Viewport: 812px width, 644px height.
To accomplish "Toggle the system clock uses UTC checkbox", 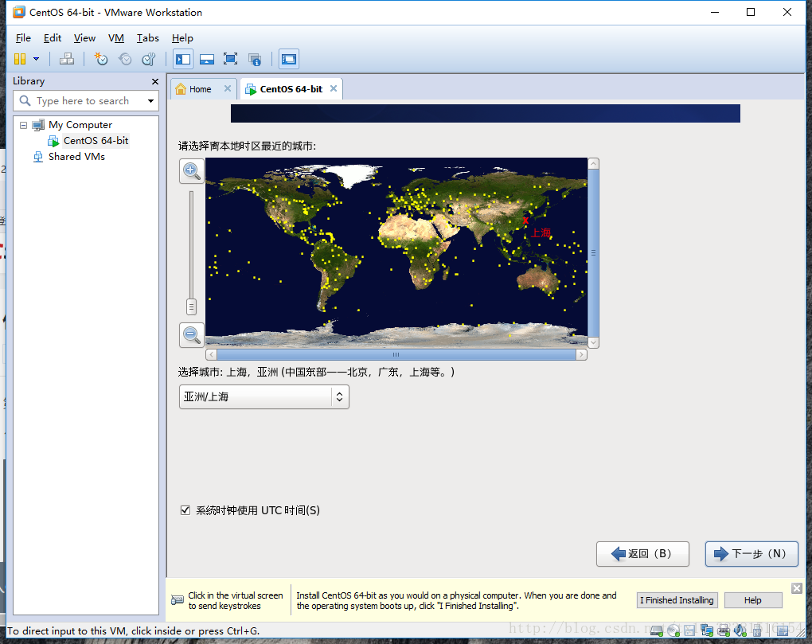I will [x=185, y=510].
